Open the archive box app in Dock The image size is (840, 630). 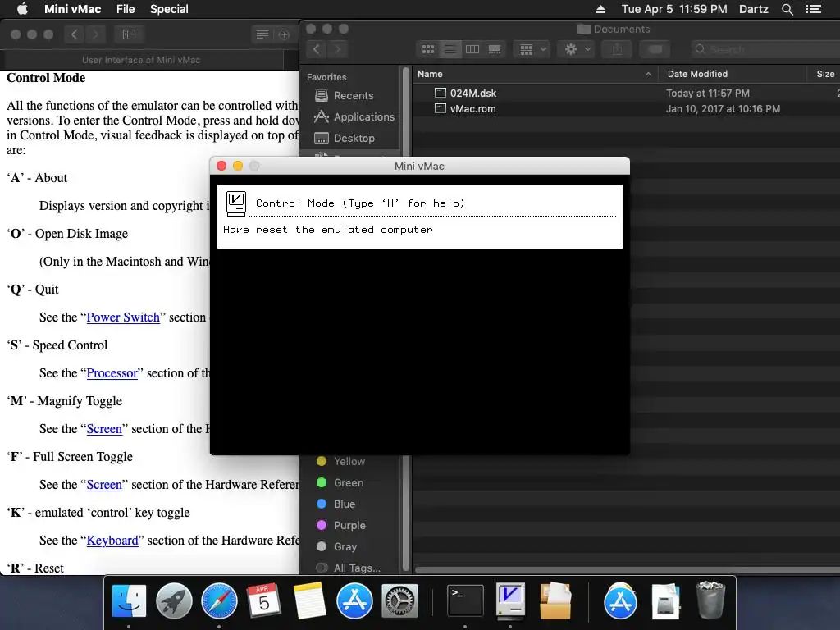click(x=555, y=601)
